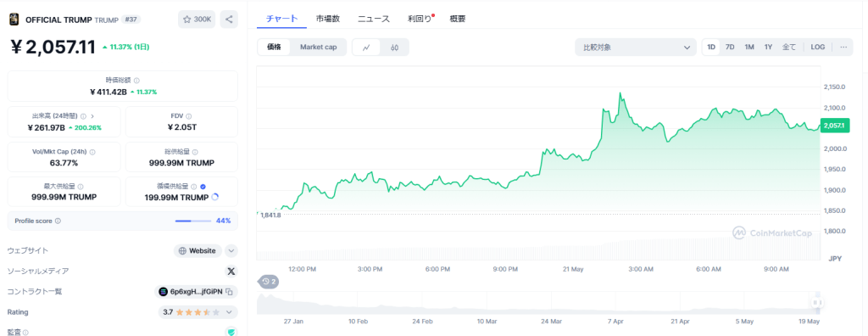Select the 1M time range
The height and width of the screenshot is (336, 868).
(749, 48)
